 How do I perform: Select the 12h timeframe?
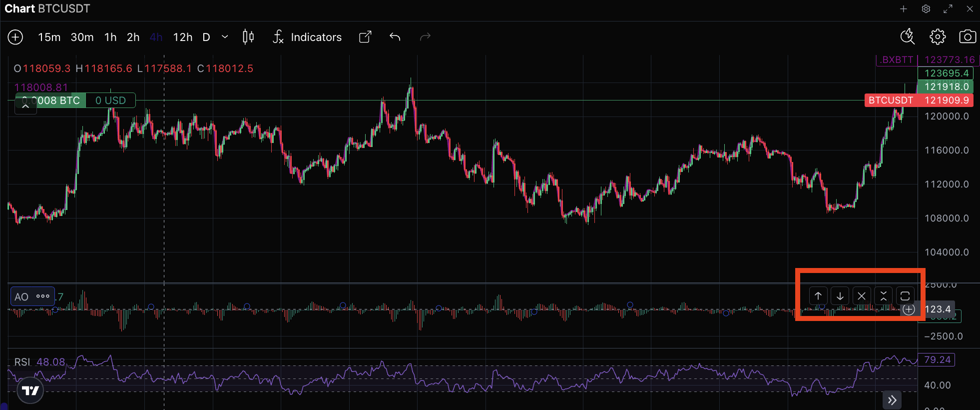tap(182, 37)
